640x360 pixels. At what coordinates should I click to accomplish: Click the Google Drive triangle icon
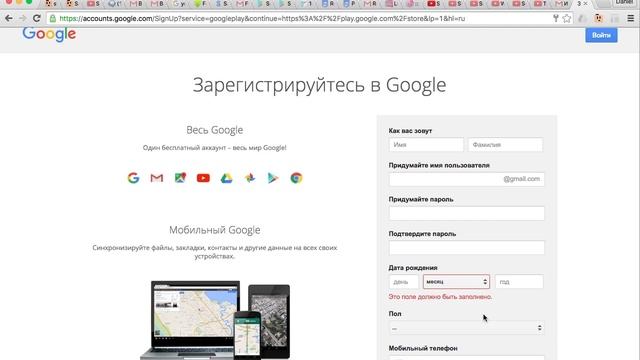pyautogui.click(x=227, y=178)
